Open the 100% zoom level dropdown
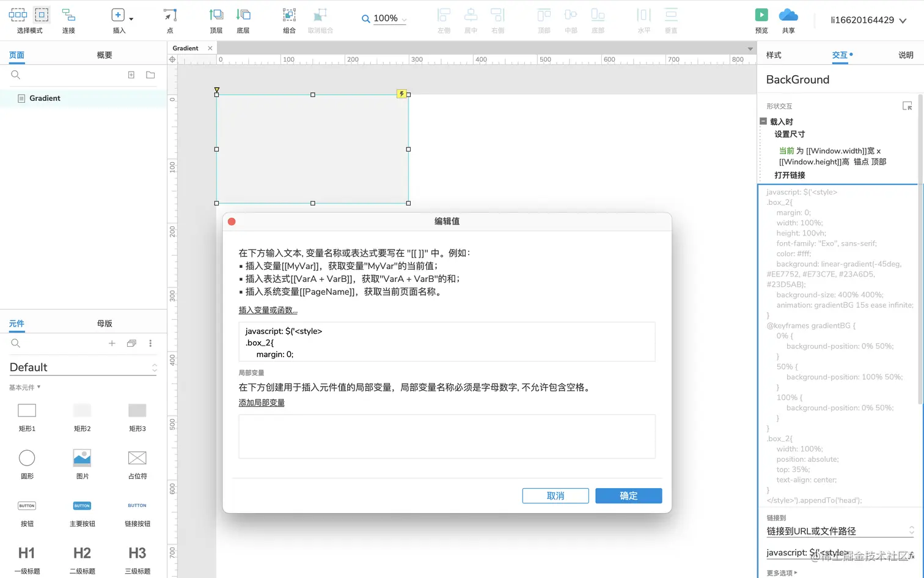Image resolution: width=924 pixels, height=578 pixels. (403, 18)
